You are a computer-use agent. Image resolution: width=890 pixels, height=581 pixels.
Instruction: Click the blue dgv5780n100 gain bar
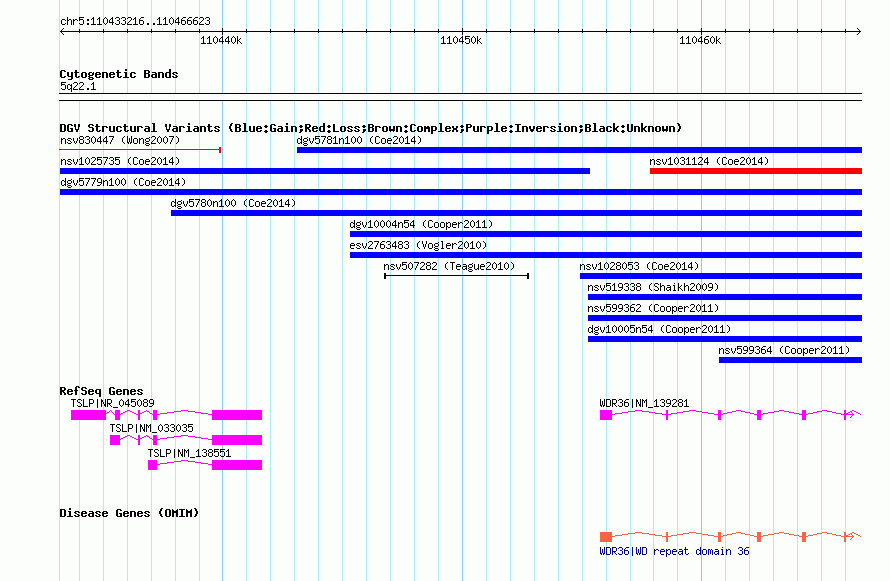[x=517, y=213]
